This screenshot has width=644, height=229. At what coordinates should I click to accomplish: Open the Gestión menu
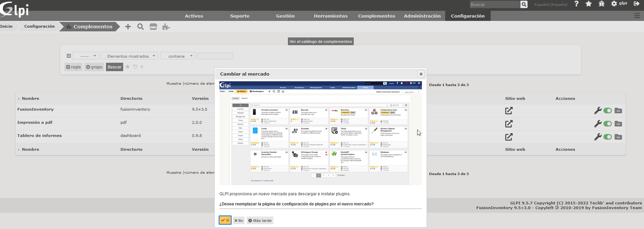[x=285, y=16]
